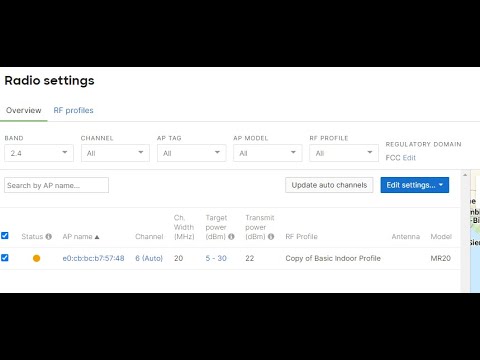Image resolution: width=480 pixels, height=360 pixels.
Task: Click Copy of Basic Indoor Profile cell
Action: (333, 258)
